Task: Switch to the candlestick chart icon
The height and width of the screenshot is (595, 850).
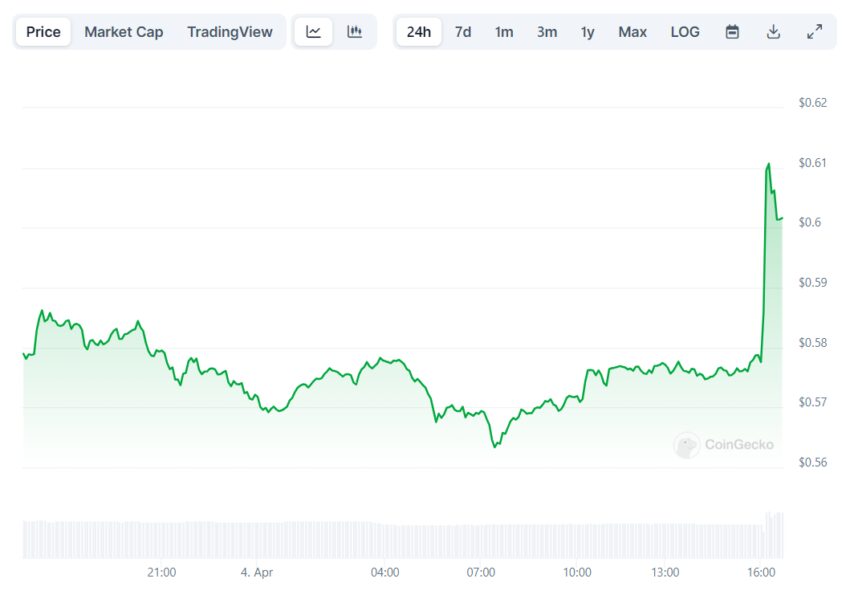Action: (x=354, y=31)
